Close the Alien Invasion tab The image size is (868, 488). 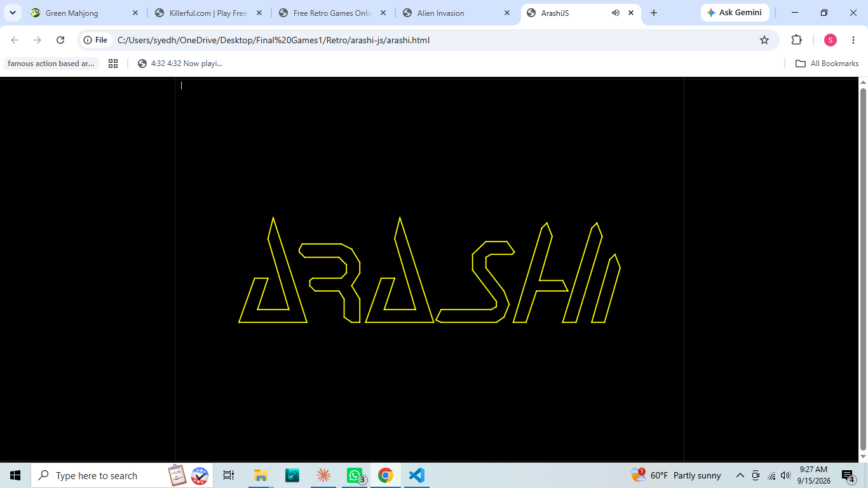pyautogui.click(x=506, y=13)
